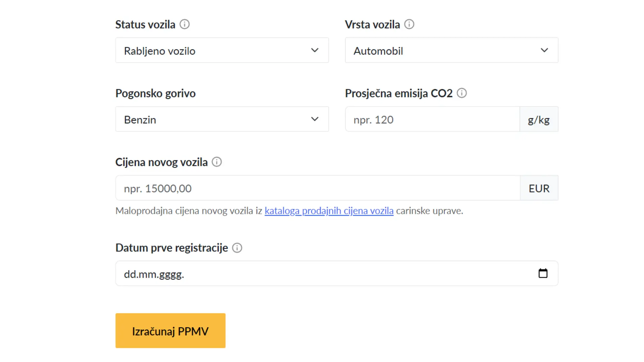The image size is (644, 362).
Task: Click the EUR currency suffix
Action: point(539,188)
